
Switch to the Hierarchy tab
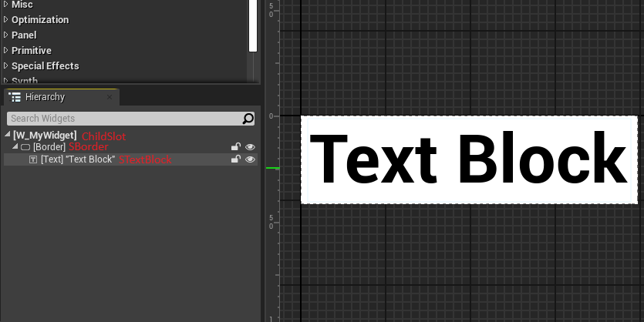(x=45, y=97)
